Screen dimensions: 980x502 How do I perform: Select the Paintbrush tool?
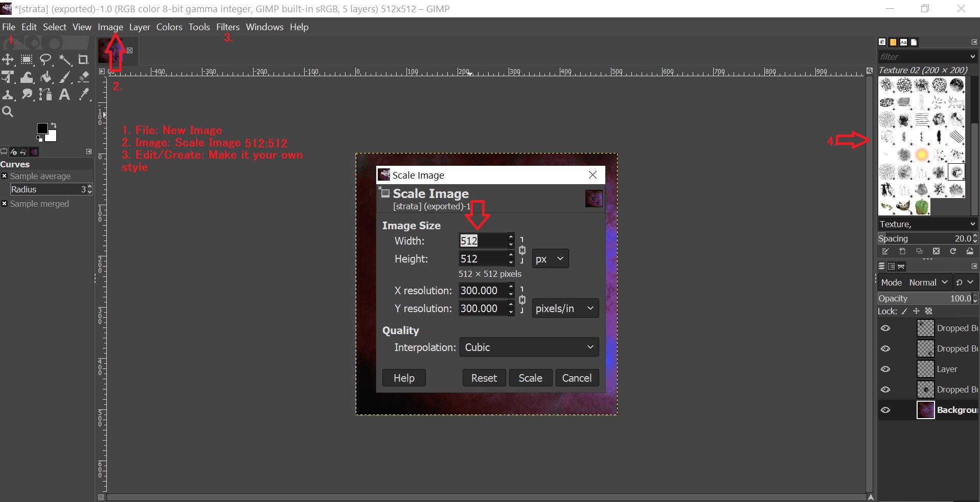pyautogui.click(x=65, y=77)
